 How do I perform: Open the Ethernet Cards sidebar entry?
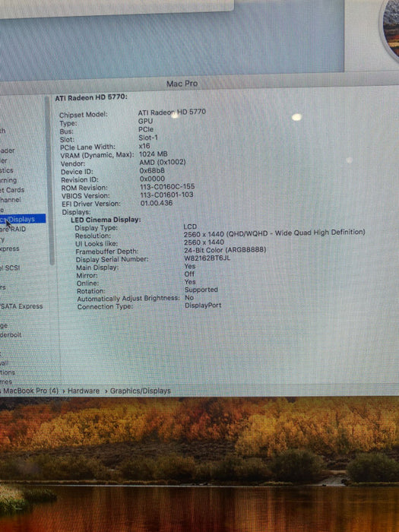tap(12, 190)
